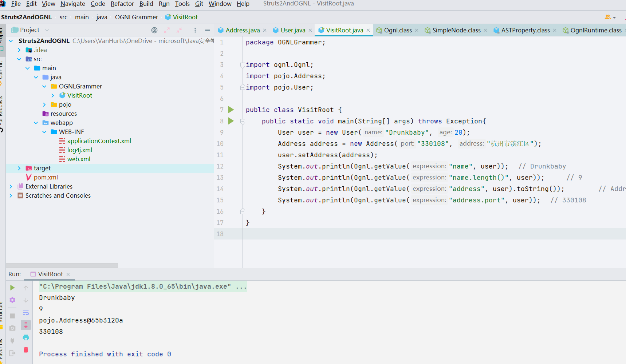This screenshot has height=364, width=626.
Task: Click the locate target icon in Project panel
Action: tap(154, 30)
